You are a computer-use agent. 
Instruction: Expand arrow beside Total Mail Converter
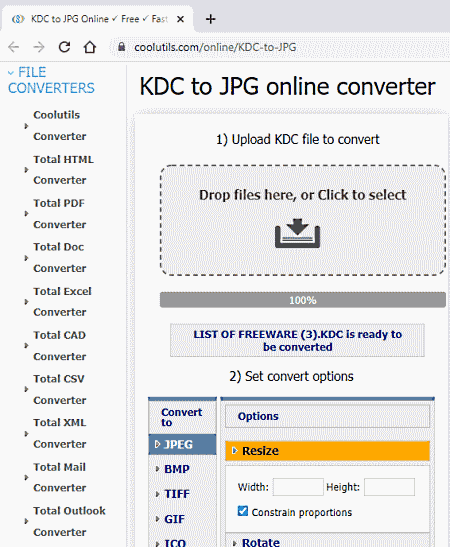click(x=26, y=477)
